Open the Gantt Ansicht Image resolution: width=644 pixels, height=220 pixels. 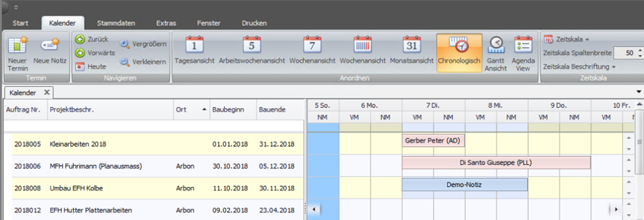(496, 53)
